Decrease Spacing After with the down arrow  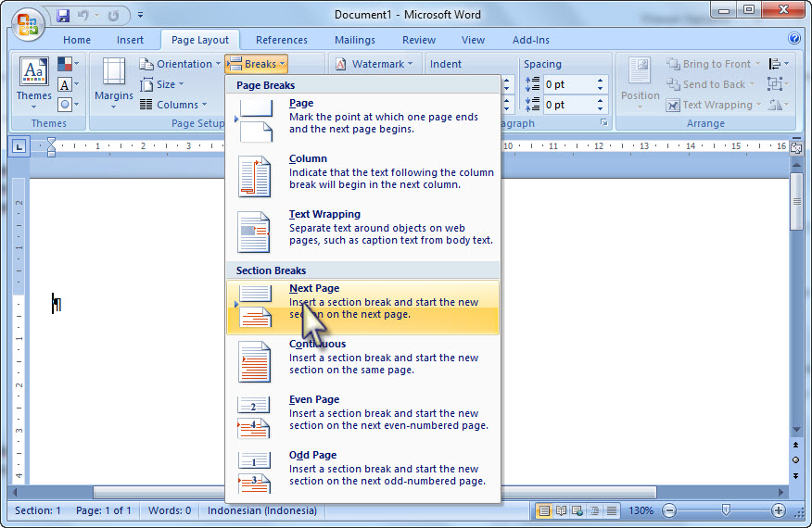pyautogui.click(x=601, y=108)
